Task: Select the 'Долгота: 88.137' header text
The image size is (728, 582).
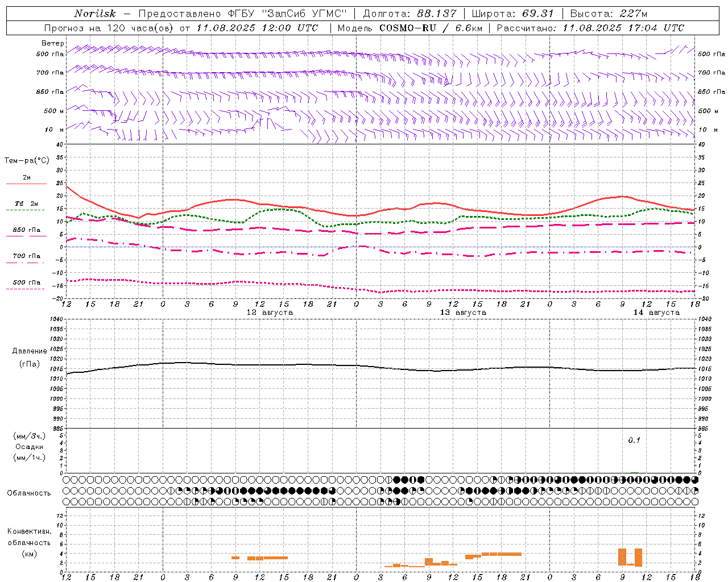Action: (x=409, y=14)
